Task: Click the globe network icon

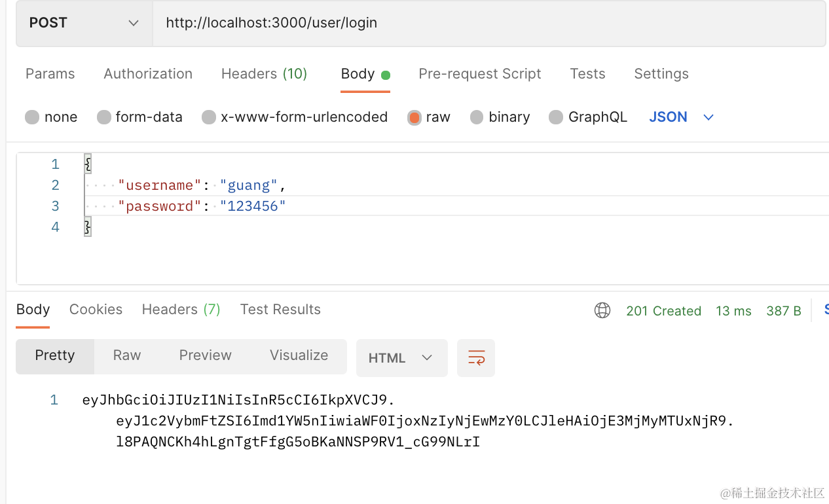Action: pos(602,310)
